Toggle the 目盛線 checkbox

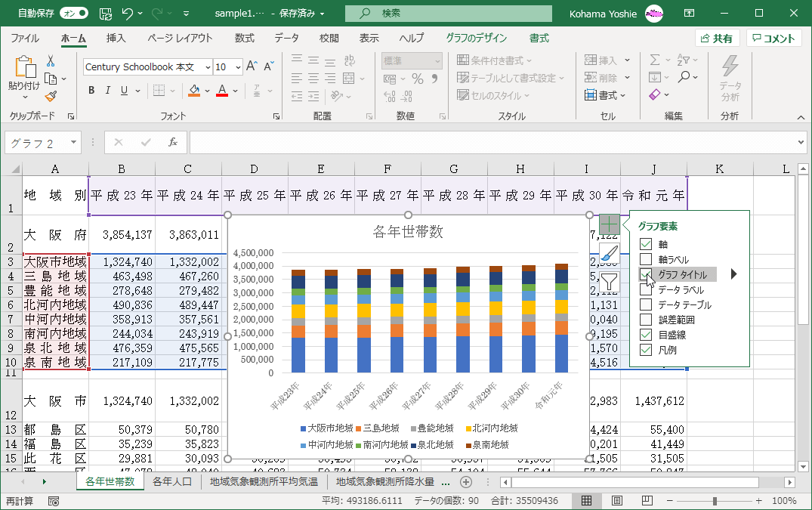[646, 335]
